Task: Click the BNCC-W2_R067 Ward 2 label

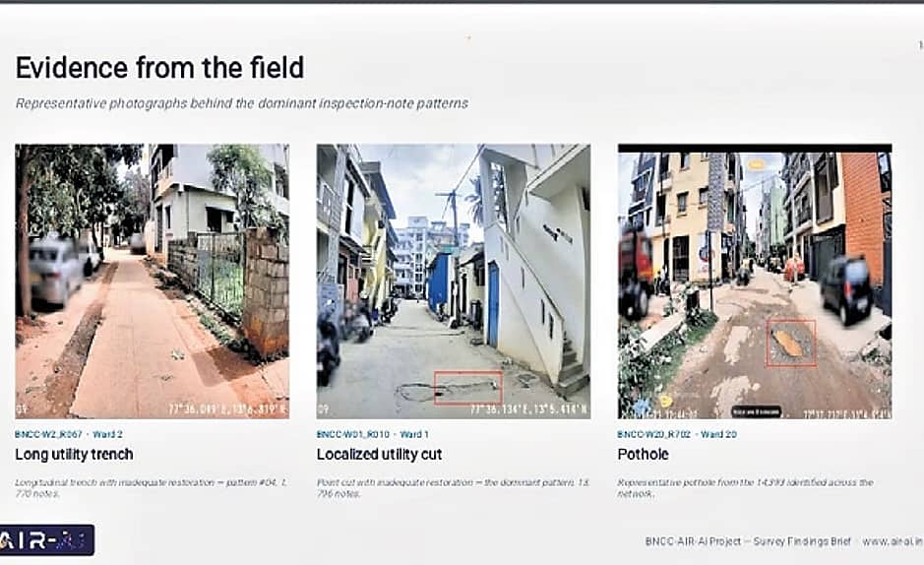Action: point(68,434)
